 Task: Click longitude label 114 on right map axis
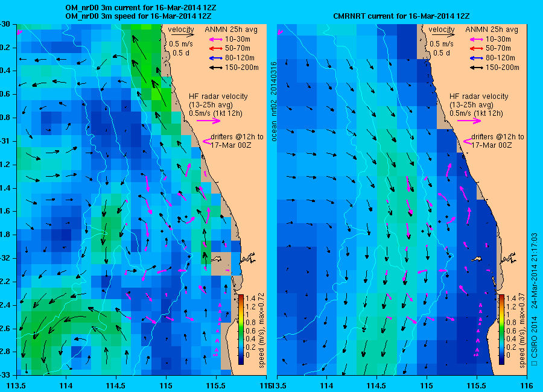point(326,385)
